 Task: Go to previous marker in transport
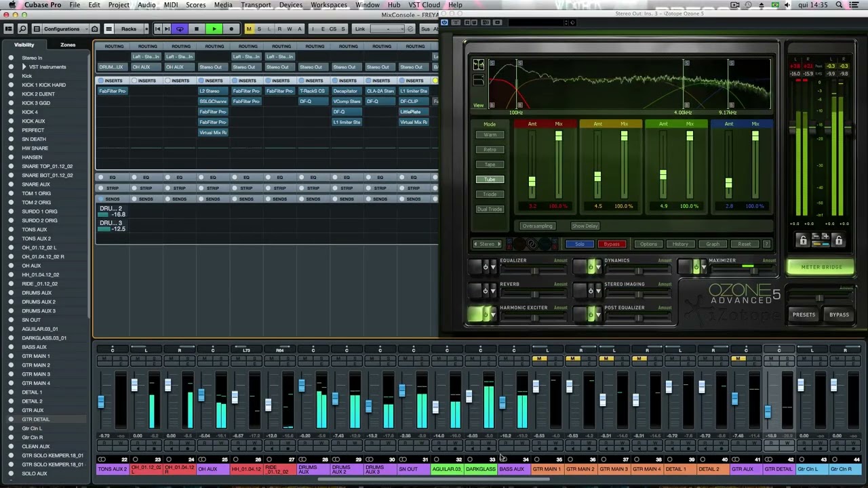157,29
